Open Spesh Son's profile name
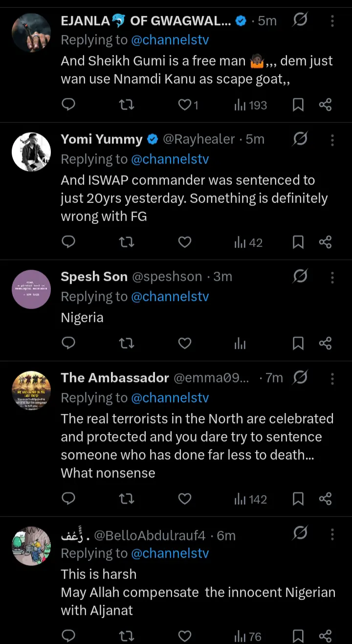This screenshot has height=644, width=352. [94, 277]
